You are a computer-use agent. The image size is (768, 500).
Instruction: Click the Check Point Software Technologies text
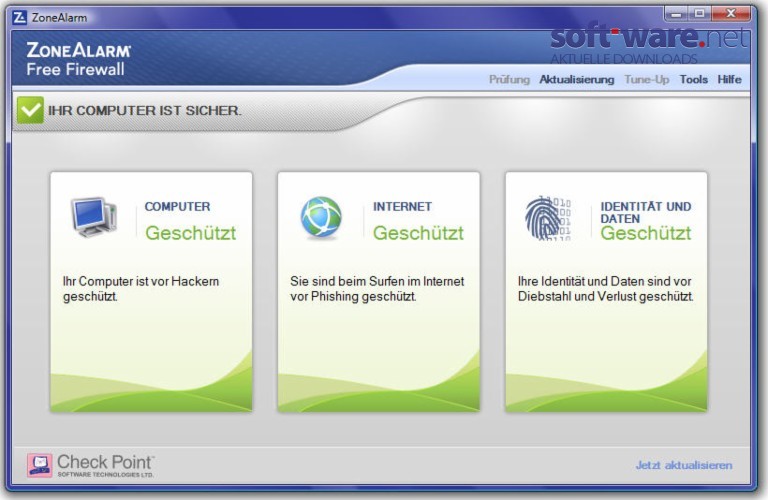pos(105,465)
